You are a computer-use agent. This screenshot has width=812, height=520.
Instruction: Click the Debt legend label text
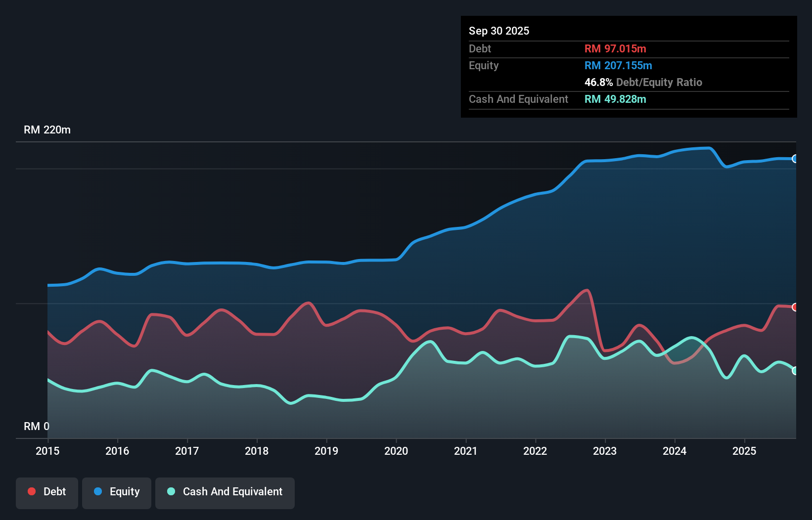coord(54,491)
